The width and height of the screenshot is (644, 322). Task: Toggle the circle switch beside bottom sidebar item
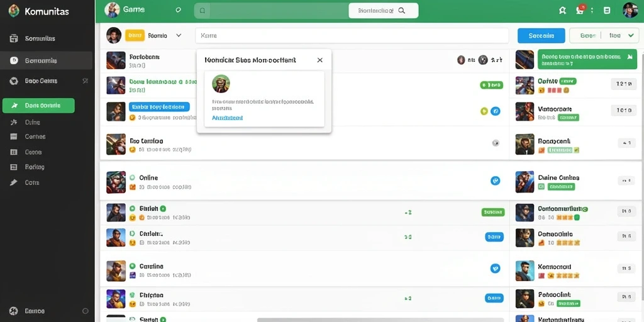[x=86, y=311]
